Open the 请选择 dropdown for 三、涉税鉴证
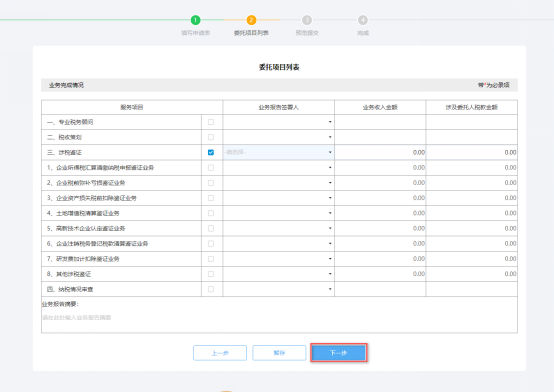The width and height of the screenshot is (554, 392). (x=278, y=152)
